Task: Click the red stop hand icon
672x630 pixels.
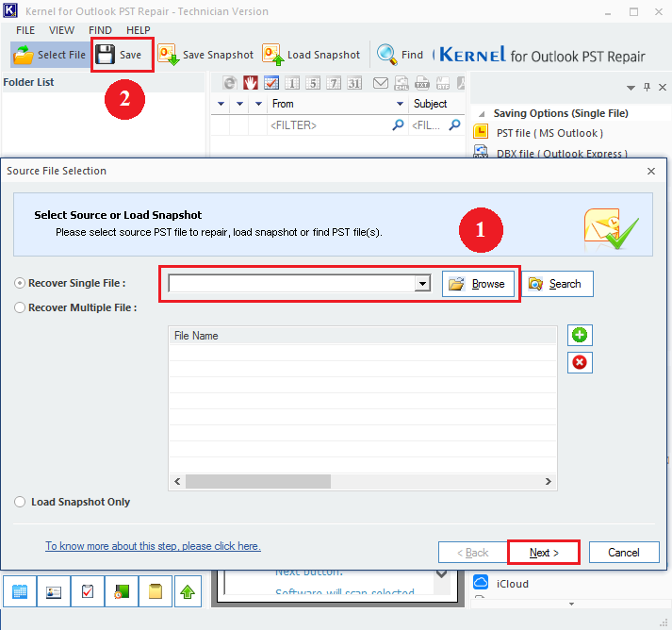Action: [251, 83]
